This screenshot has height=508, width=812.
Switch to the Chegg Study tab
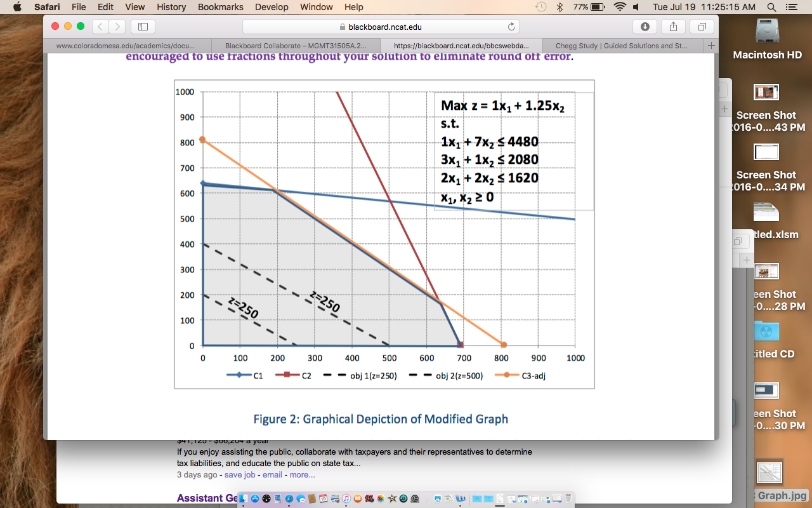[621, 46]
